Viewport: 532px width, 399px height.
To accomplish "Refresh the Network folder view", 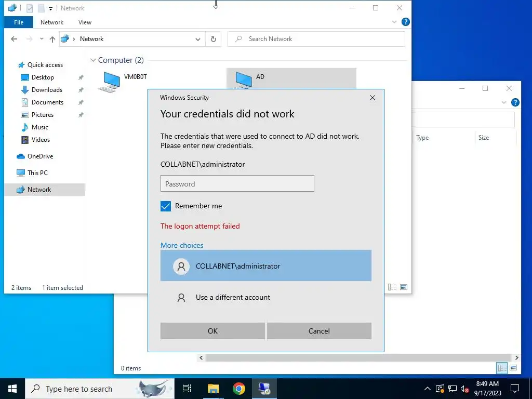I will pos(214,39).
